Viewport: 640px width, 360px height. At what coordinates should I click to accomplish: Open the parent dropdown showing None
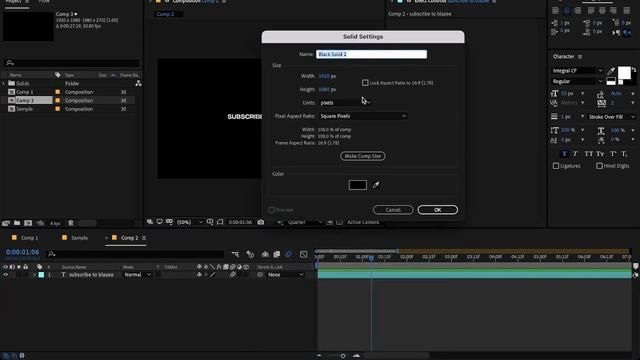(x=286, y=275)
